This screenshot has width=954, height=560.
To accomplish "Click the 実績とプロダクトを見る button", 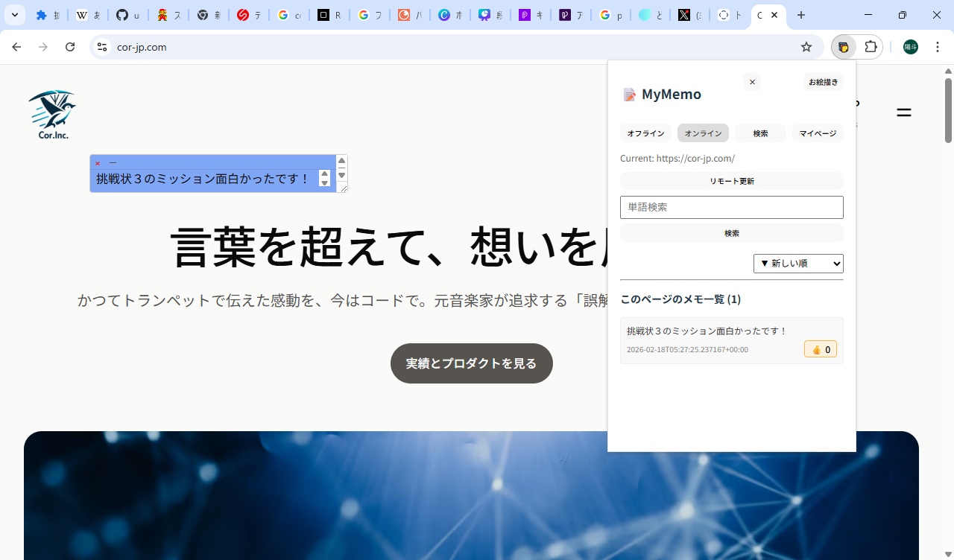I will tap(471, 363).
